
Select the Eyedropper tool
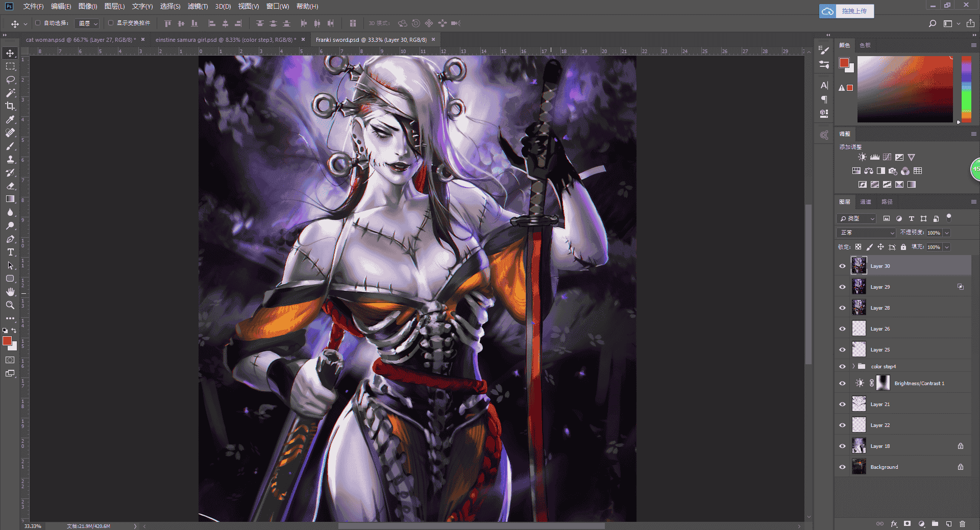tap(10, 119)
